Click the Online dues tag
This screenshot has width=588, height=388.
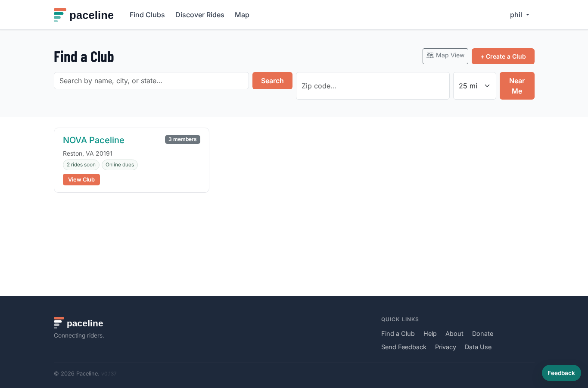pyautogui.click(x=120, y=165)
